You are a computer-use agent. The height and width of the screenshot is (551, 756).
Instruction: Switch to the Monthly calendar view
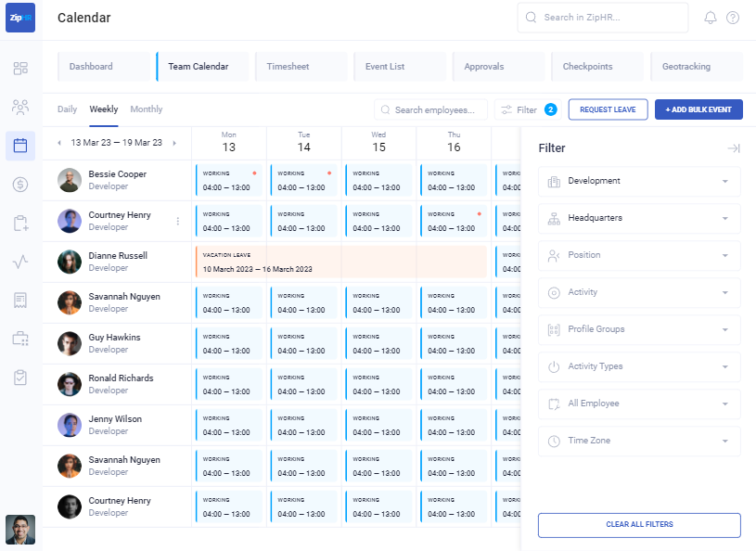[x=146, y=109]
